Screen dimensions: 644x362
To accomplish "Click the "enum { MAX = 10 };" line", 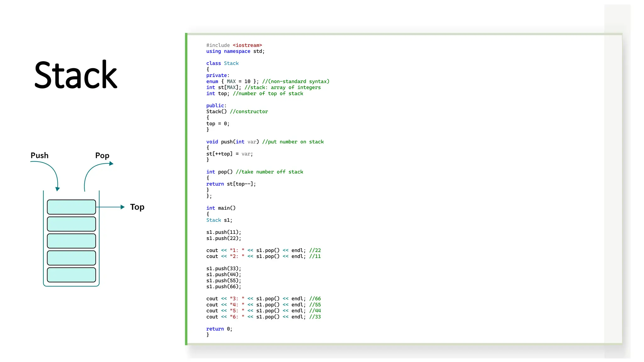I will pos(232,81).
